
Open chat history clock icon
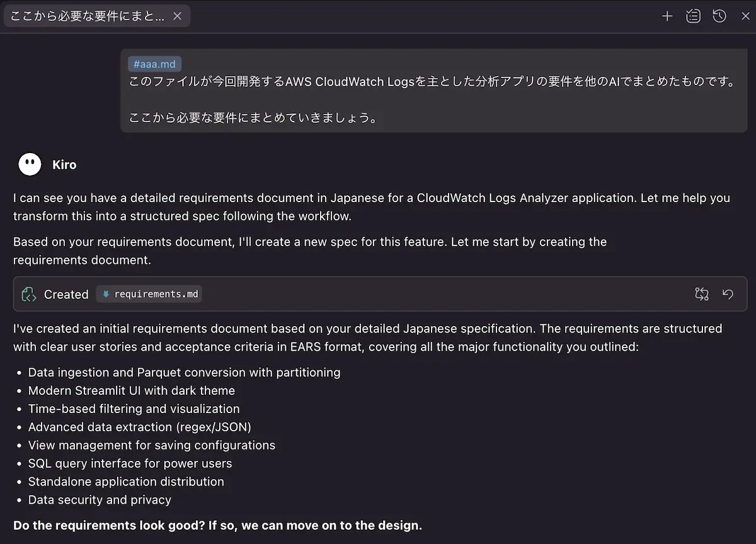click(x=719, y=16)
